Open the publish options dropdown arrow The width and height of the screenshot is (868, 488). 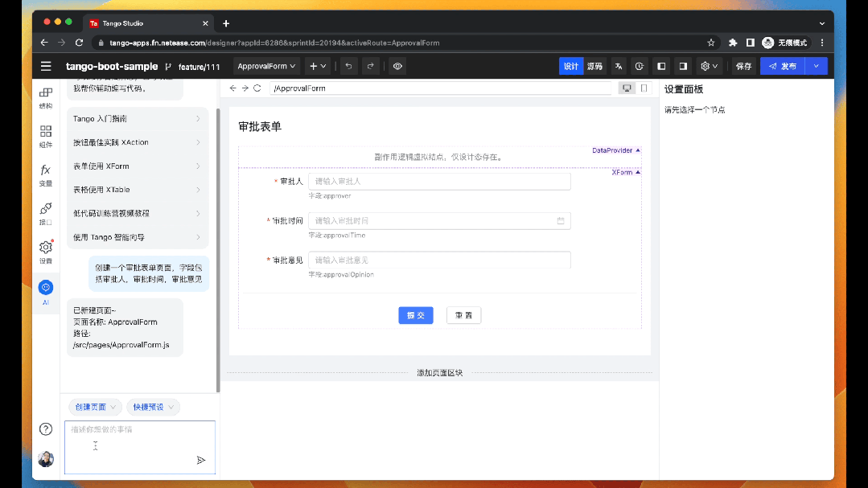[816, 67]
